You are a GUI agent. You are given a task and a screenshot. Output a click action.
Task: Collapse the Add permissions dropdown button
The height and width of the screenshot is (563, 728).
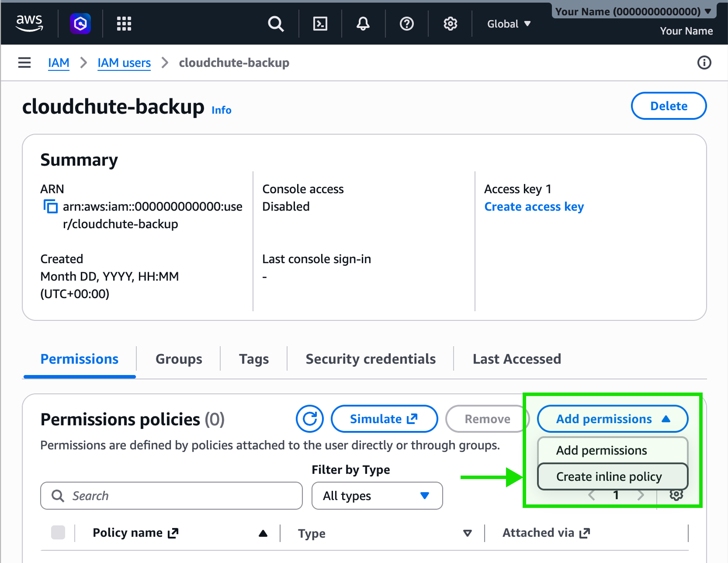[x=613, y=419]
